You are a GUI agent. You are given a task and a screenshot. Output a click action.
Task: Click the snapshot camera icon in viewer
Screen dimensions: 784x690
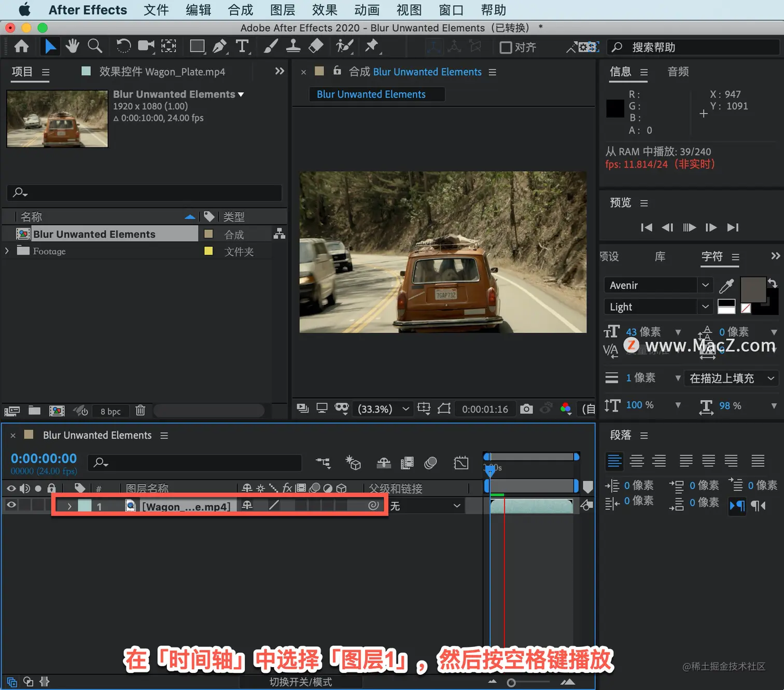(x=526, y=409)
